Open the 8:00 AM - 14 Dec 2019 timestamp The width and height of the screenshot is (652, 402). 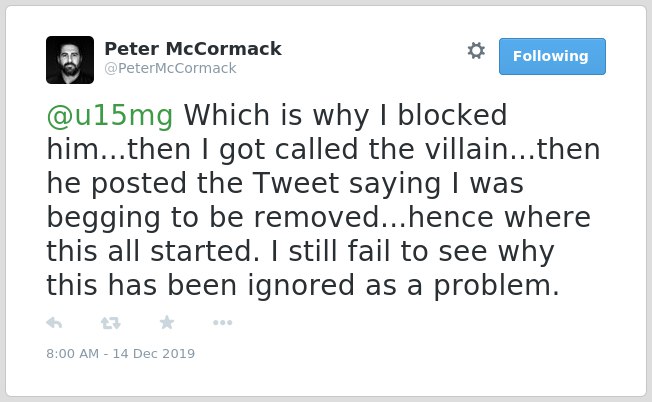point(121,354)
